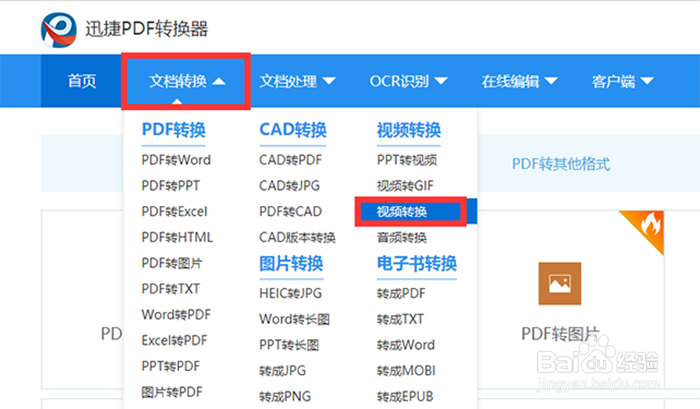
Task: Select PDF转Excel menu entry
Action: (x=175, y=211)
